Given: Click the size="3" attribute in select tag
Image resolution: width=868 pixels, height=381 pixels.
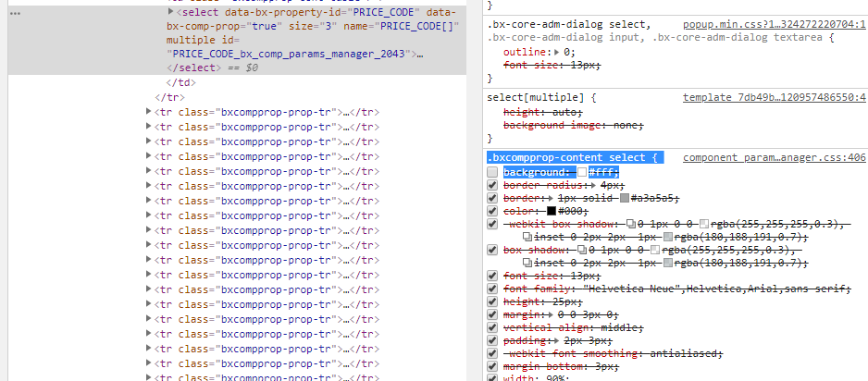Looking at the screenshot, I should point(314,26).
